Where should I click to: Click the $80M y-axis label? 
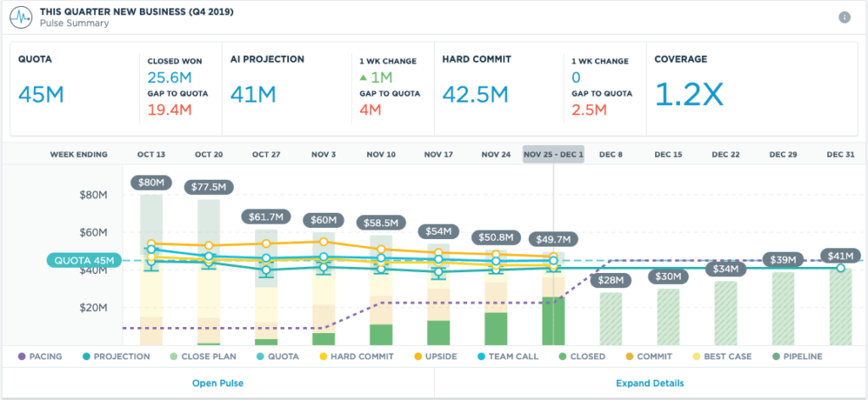[x=92, y=195]
